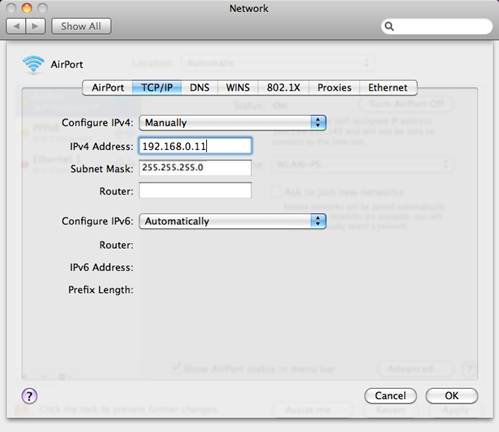Select the TCP/IP tab
Viewport: 499px width, 432px height.
point(157,88)
